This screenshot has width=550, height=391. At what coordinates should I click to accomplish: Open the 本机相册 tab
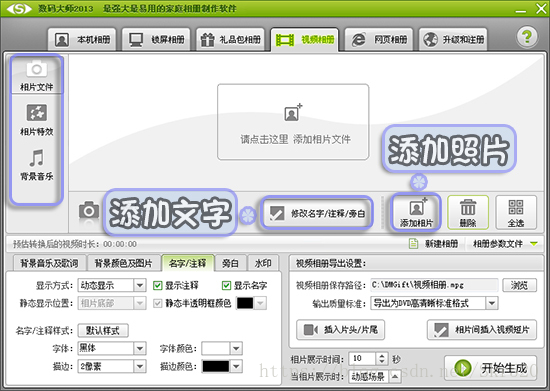coord(82,40)
